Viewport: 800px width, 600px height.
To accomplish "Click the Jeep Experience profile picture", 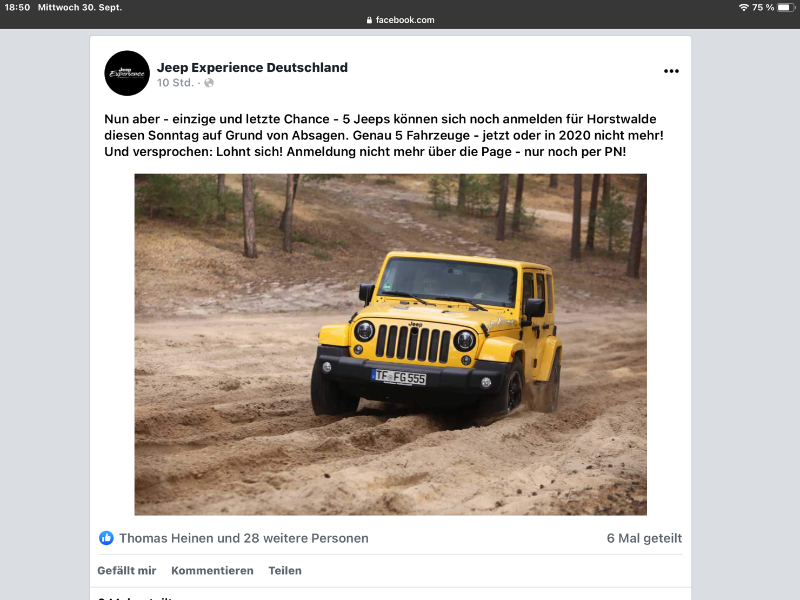I will 127,73.
